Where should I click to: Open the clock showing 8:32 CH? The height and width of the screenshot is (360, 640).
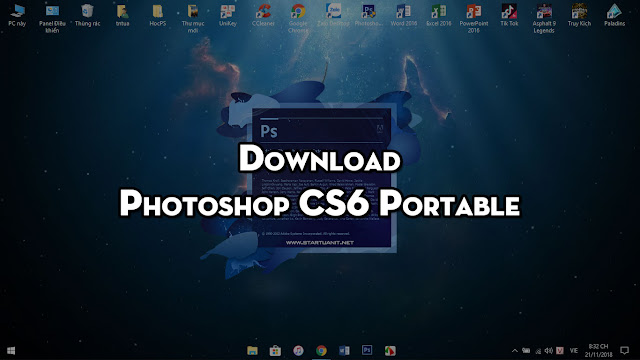point(598,351)
